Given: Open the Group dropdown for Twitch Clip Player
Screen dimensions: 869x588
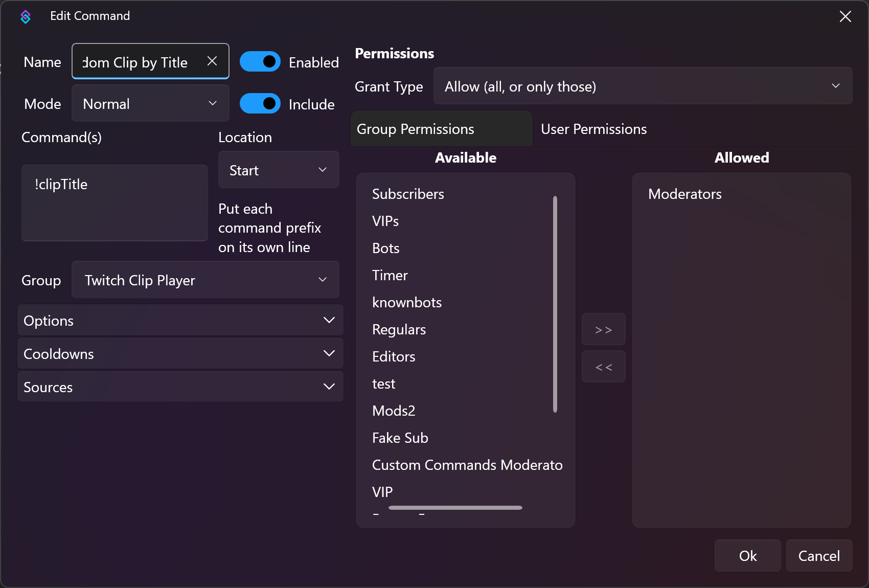Looking at the screenshot, I should [205, 280].
